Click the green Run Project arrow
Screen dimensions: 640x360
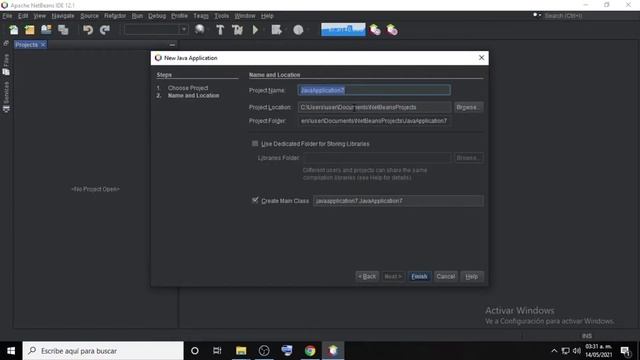[256, 30]
